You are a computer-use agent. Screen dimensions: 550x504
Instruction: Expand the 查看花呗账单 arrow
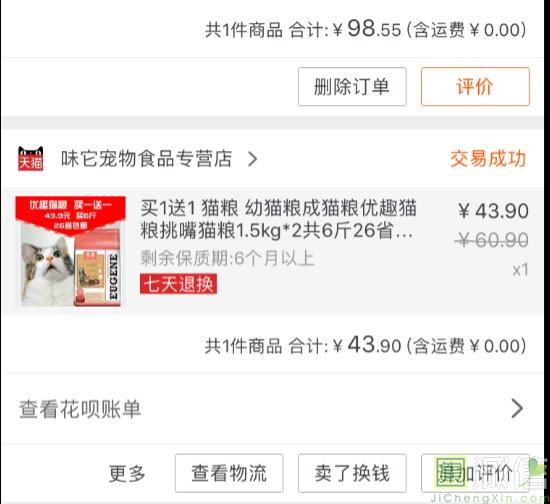pos(517,408)
